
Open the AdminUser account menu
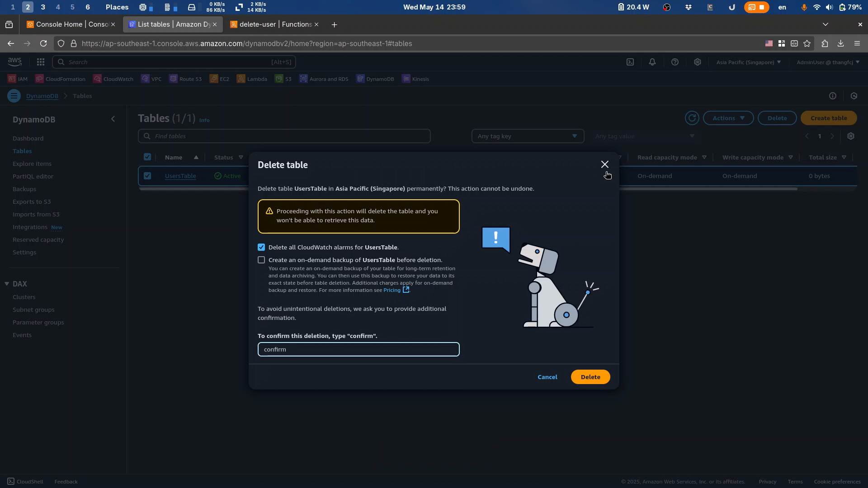pos(828,62)
